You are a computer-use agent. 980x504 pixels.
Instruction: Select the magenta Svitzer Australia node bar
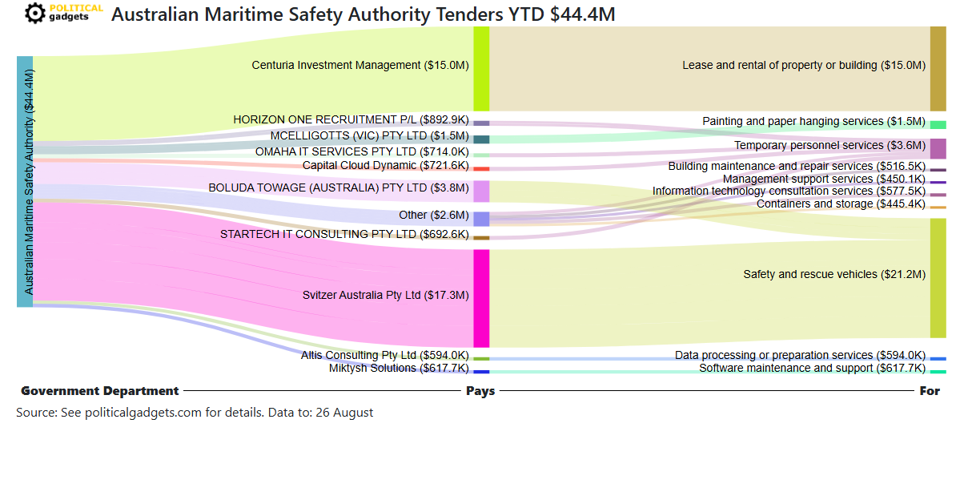(x=481, y=298)
